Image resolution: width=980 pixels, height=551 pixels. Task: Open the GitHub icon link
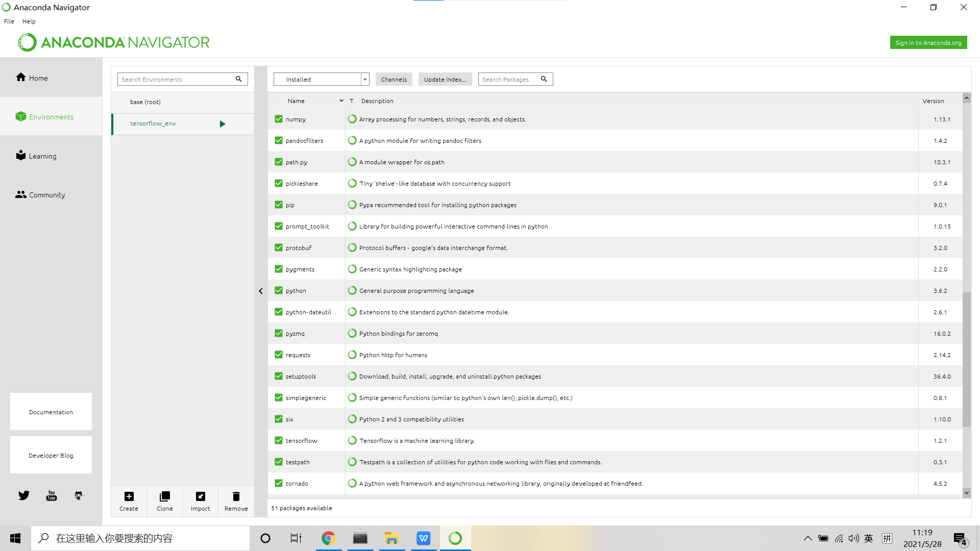[79, 495]
